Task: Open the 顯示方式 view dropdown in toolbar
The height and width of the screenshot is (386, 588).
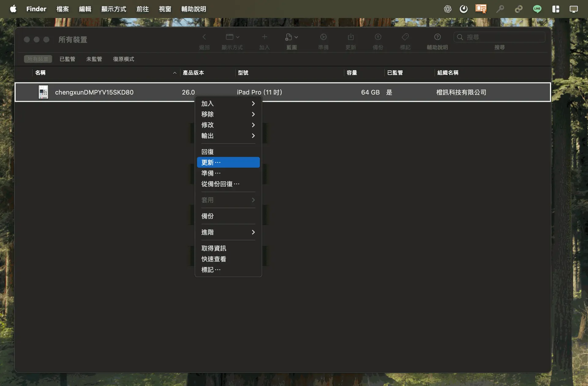Action: (x=232, y=37)
